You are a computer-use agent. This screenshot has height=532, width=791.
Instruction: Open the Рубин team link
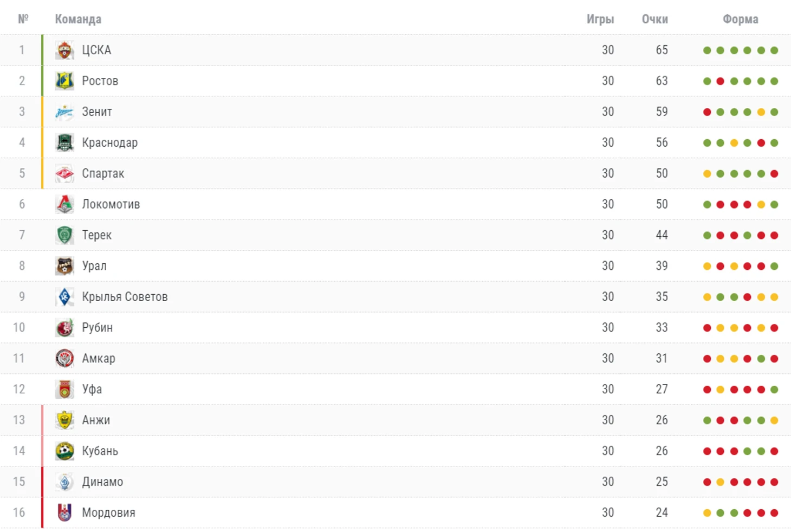[x=98, y=328]
